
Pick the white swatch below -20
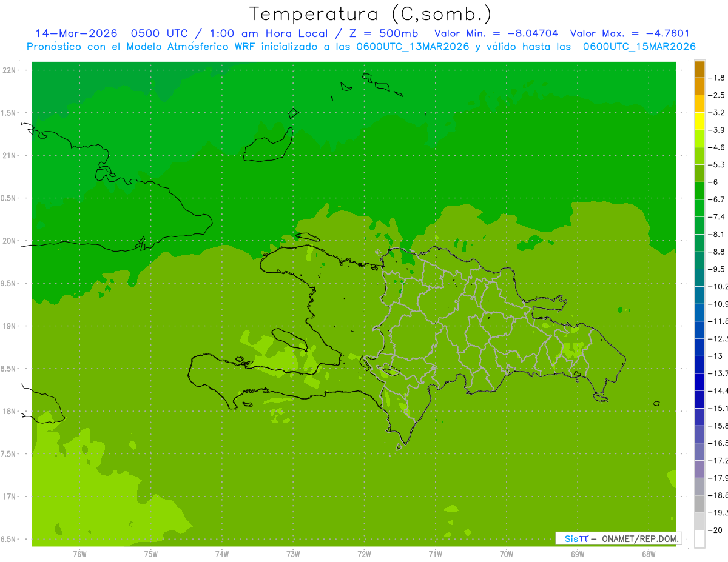pyautogui.click(x=699, y=539)
